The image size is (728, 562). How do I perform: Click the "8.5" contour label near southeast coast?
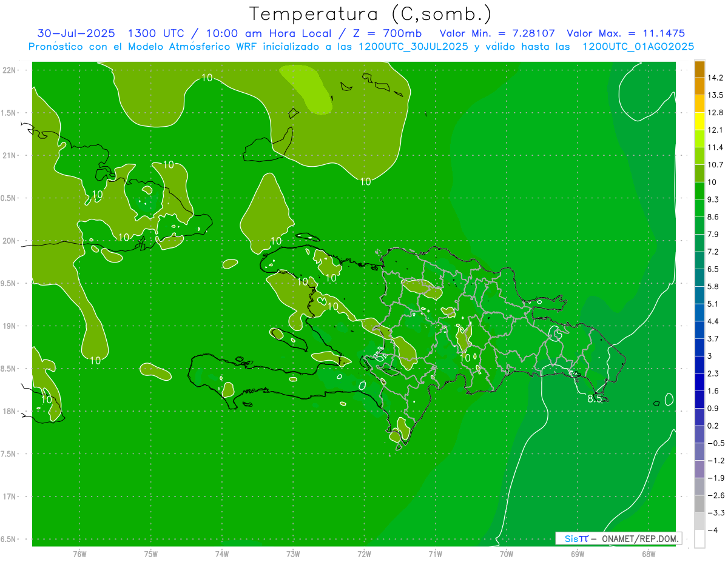[x=595, y=399]
